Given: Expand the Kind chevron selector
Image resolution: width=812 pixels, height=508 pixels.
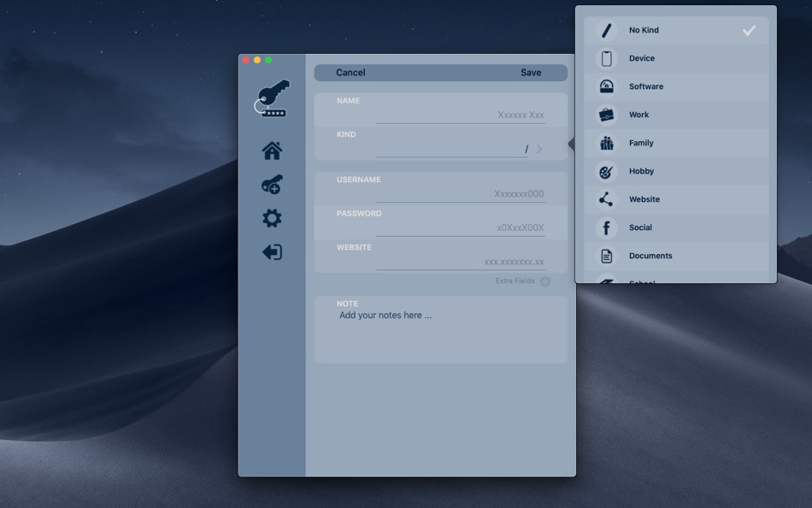Looking at the screenshot, I should coord(539,150).
